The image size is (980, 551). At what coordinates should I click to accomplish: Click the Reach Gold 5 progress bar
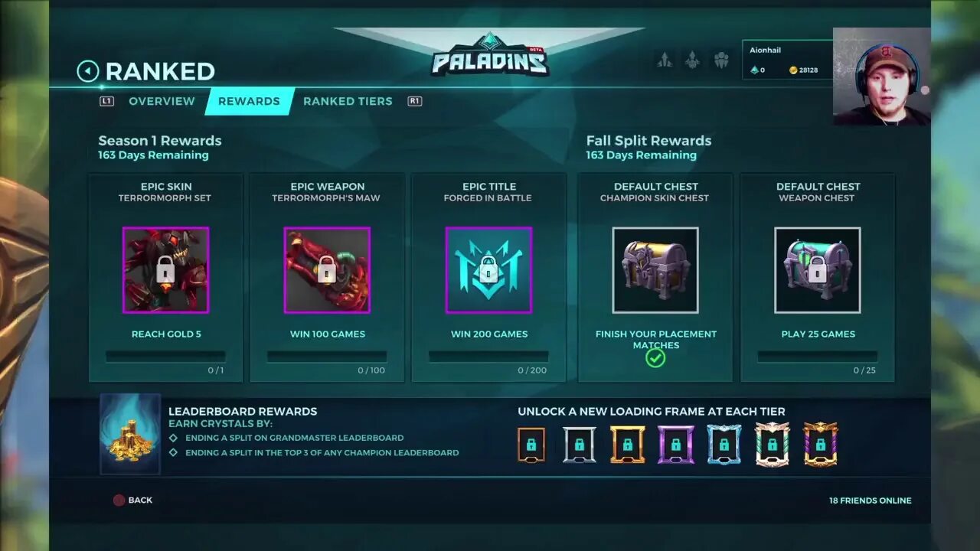[165, 357]
